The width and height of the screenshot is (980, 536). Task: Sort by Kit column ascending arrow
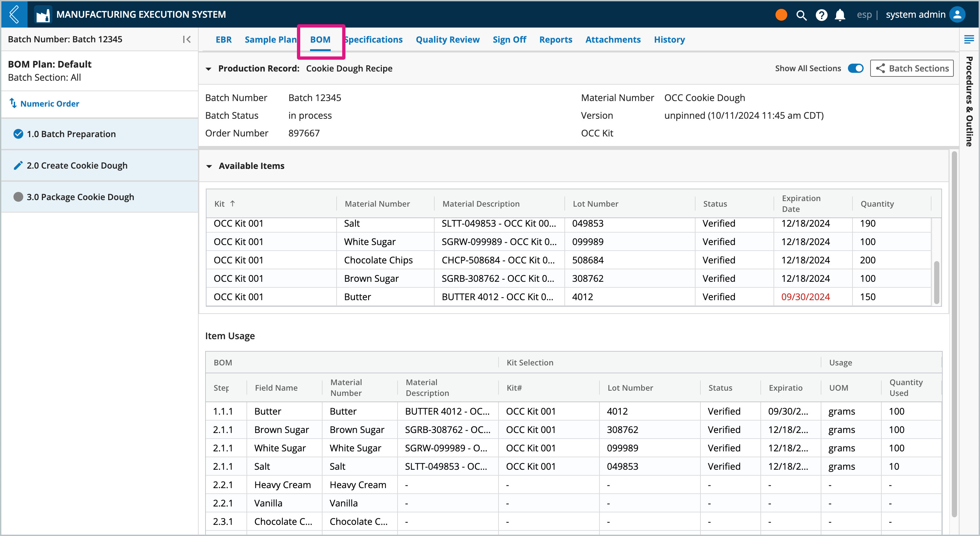coord(232,203)
